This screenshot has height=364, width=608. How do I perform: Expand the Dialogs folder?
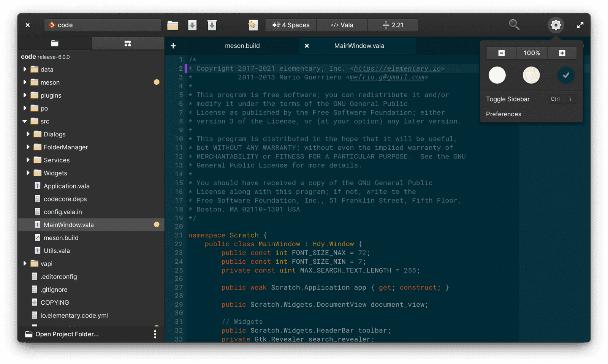tap(28, 134)
